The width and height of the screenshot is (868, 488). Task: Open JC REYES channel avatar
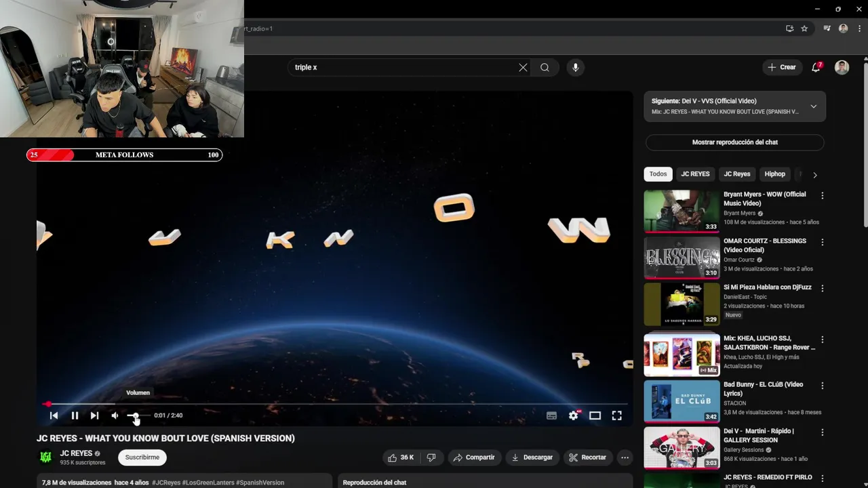(x=45, y=457)
